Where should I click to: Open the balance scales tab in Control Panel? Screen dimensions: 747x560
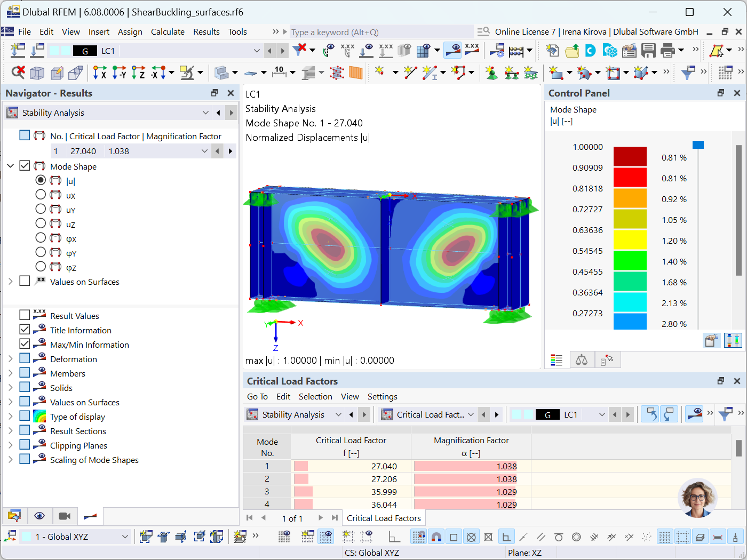[x=582, y=359]
